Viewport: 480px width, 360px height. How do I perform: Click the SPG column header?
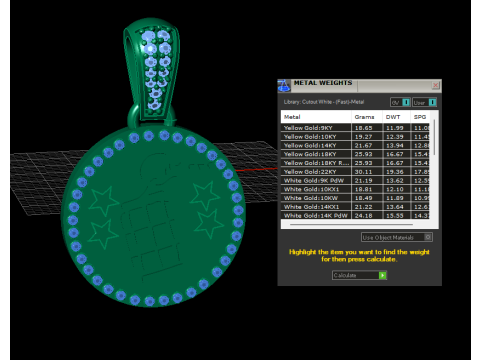pyautogui.click(x=420, y=117)
